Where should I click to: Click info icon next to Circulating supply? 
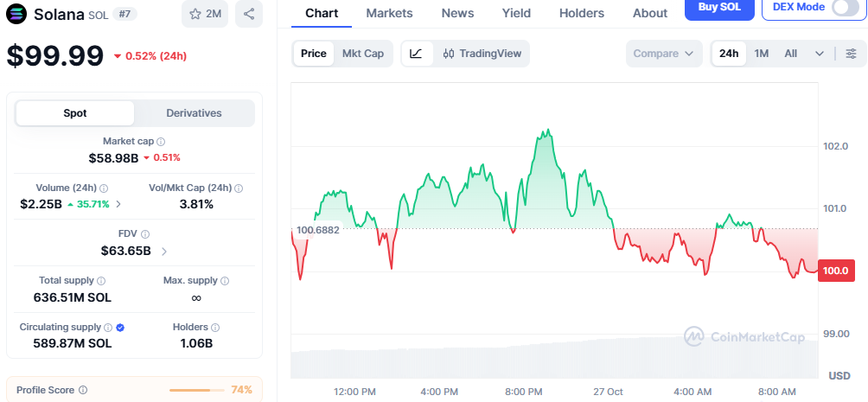coord(109,328)
